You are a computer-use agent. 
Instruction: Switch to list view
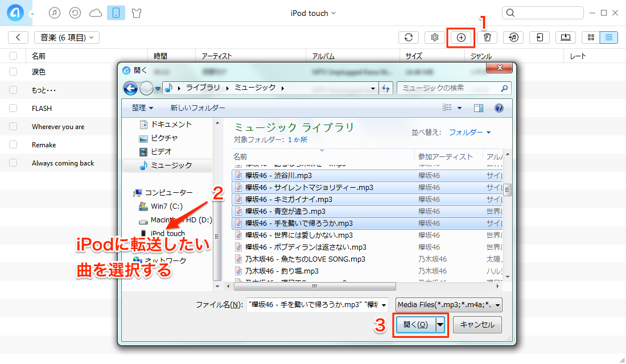[x=609, y=38]
